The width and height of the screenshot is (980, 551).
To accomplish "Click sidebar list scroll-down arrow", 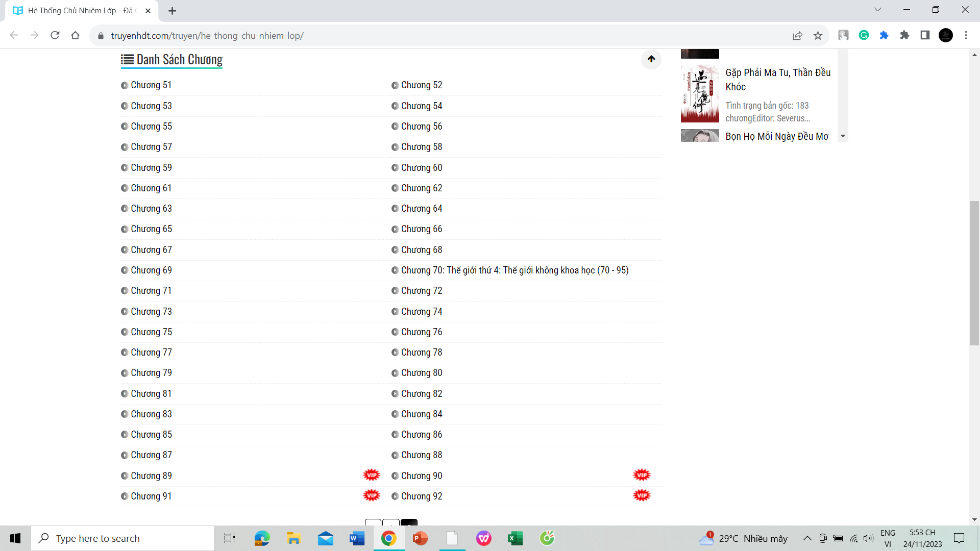I will (843, 136).
